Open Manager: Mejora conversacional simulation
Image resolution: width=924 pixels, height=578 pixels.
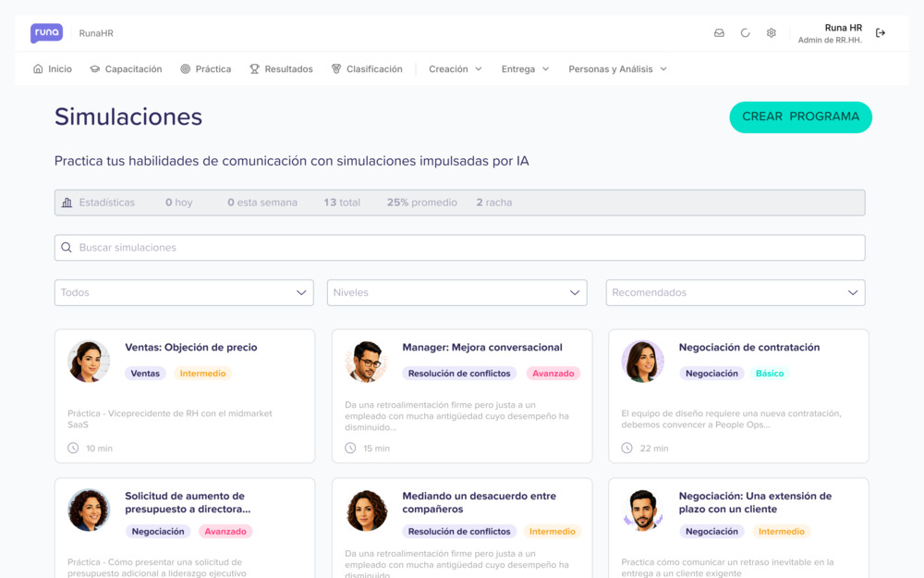click(462, 396)
